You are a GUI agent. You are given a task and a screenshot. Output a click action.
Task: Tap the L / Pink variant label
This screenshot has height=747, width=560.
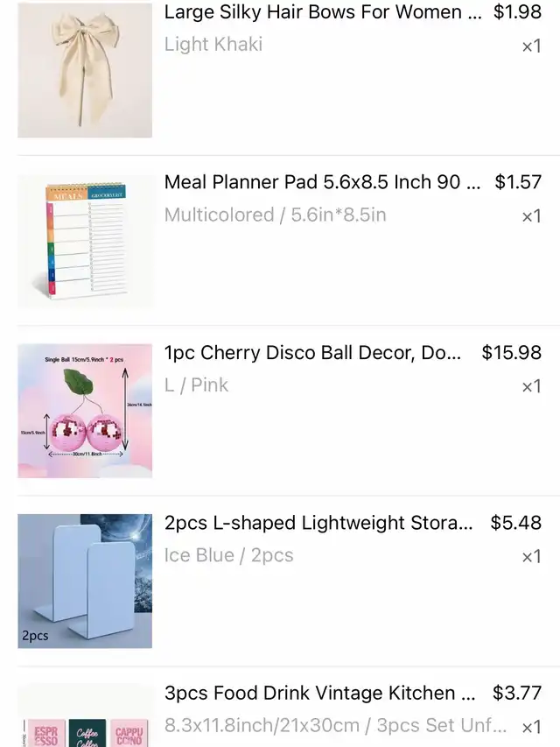[x=196, y=385]
